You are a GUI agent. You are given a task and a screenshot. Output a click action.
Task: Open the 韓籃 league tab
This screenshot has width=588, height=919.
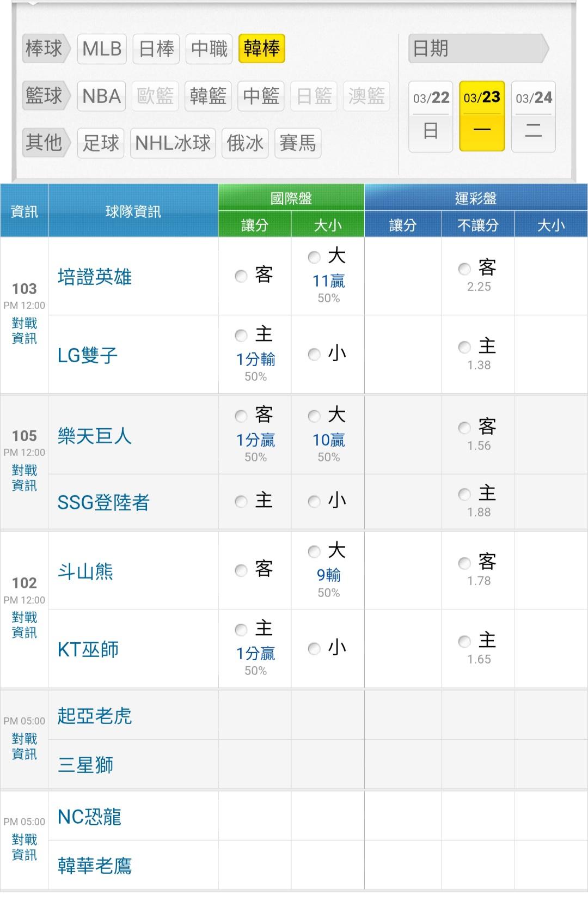point(208,96)
